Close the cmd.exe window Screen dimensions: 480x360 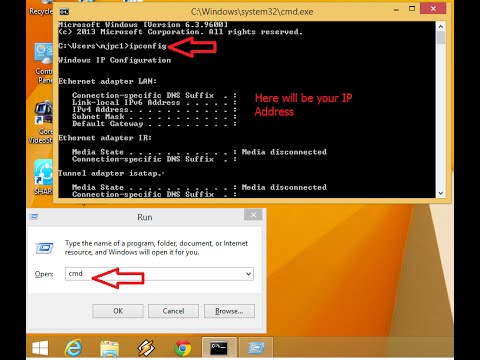(x=433, y=9)
